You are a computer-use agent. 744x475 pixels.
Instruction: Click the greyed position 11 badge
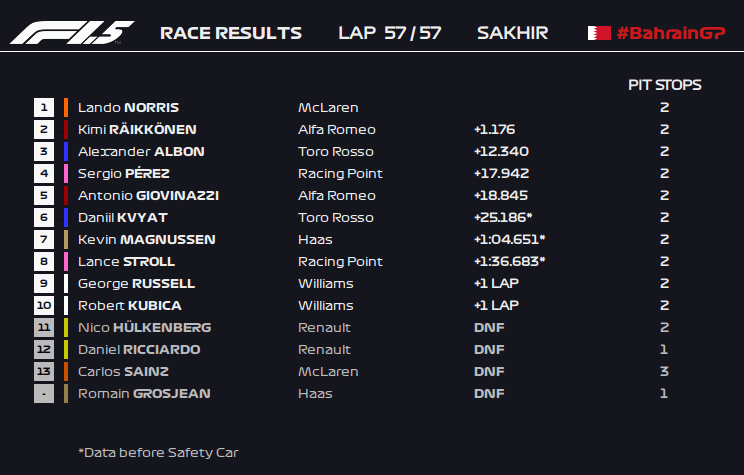coord(43,327)
